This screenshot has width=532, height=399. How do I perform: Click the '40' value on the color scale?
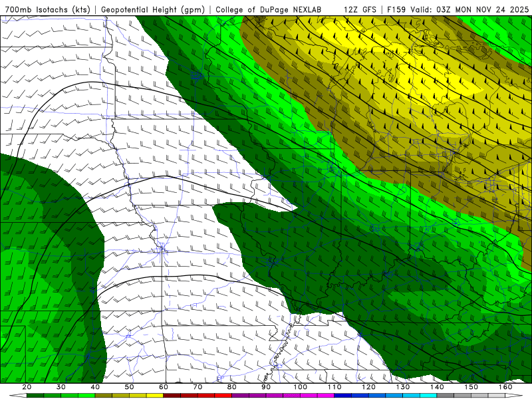pos(95,387)
